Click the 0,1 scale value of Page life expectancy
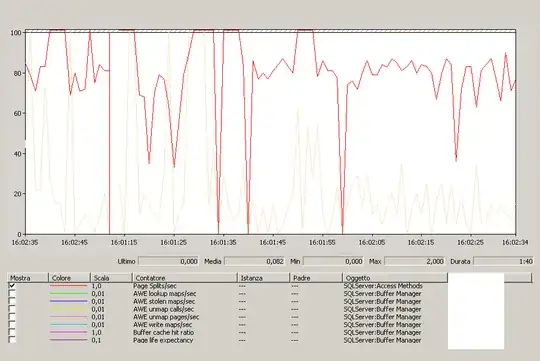The height and width of the screenshot is (361, 540). coord(96,340)
